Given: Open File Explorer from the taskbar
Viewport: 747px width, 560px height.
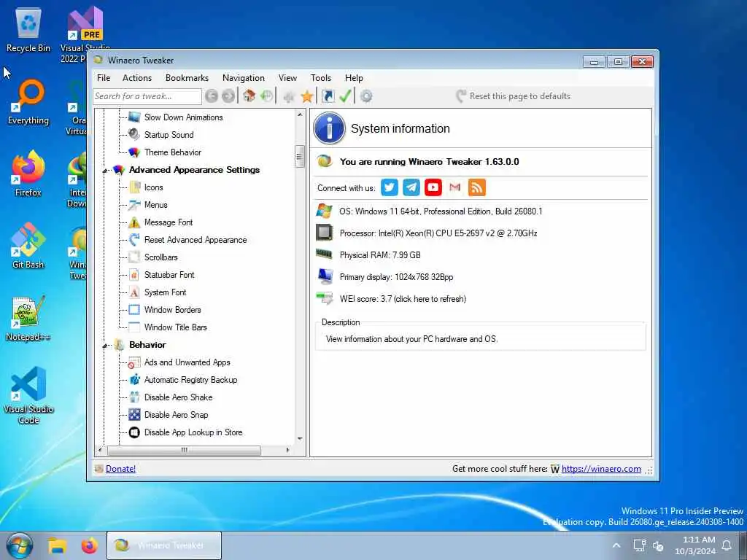Looking at the screenshot, I should (57, 545).
